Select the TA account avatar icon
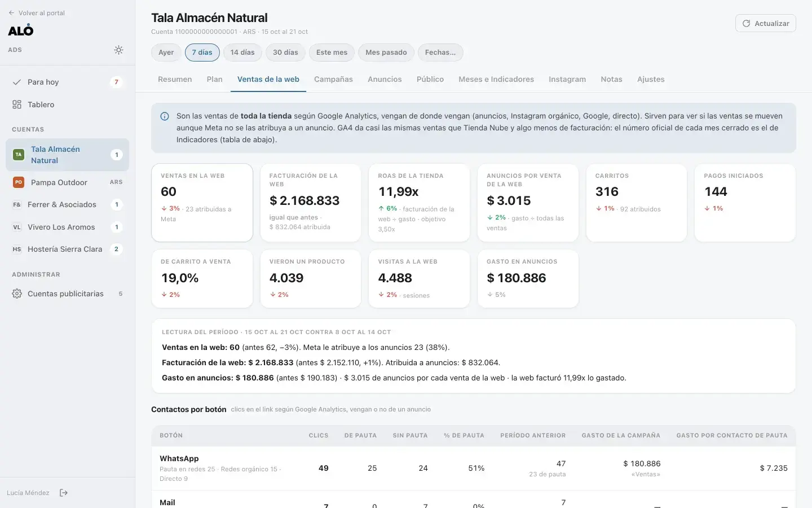The width and height of the screenshot is (812, 508). coord(19,155)
